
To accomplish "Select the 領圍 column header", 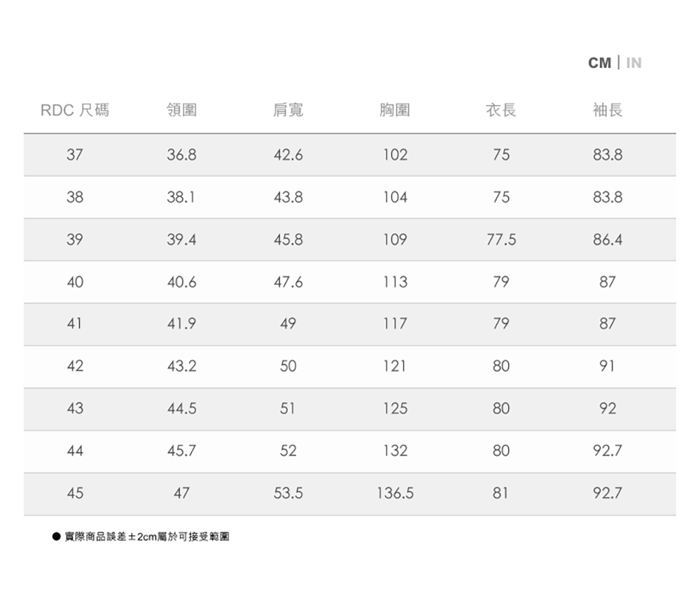I will (182, 110).
